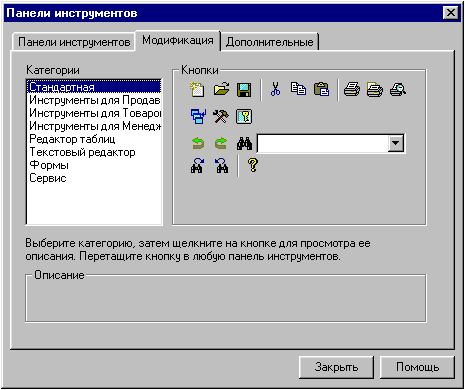Viewport: 465px width, 390px height.
Task: Pick the Сервис category
Action: click(x=94, y=178)
